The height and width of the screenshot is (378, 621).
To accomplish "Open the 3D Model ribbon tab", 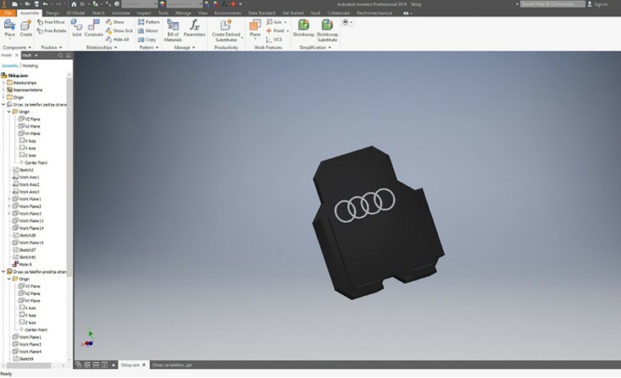I will click(75, 13).
